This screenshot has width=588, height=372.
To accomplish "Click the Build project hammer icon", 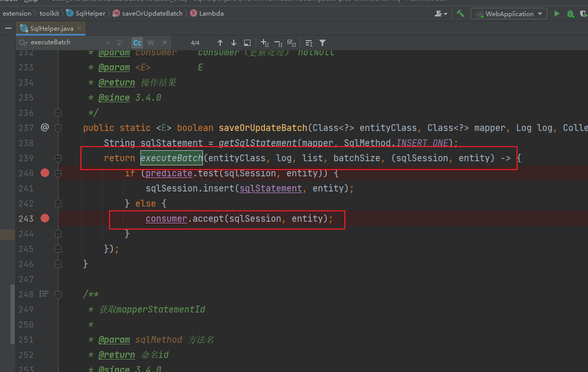I will [x=460, y=14].
